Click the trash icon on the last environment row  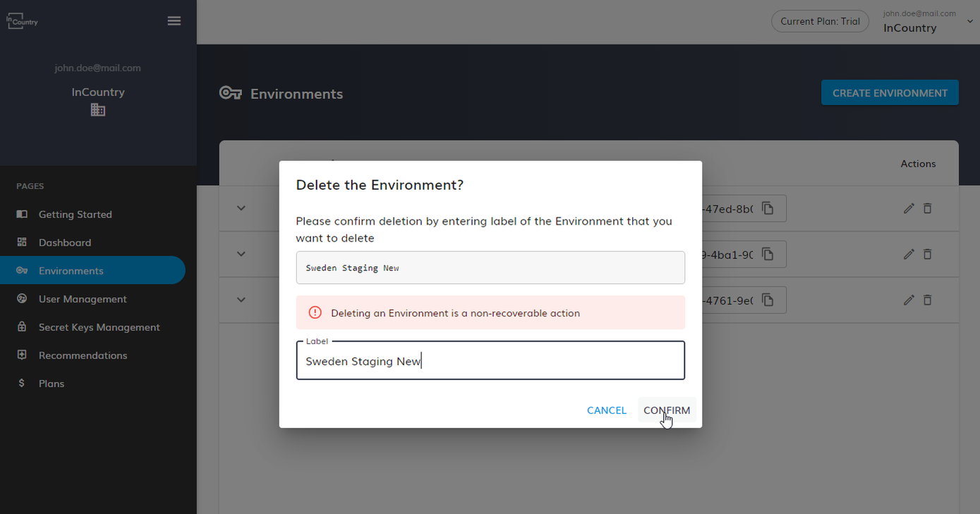pos(927,300)
